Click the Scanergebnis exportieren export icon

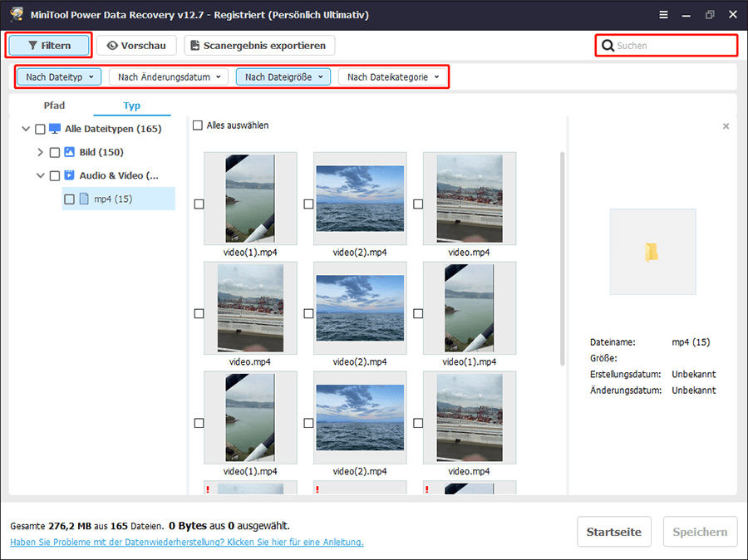point(195,45)
